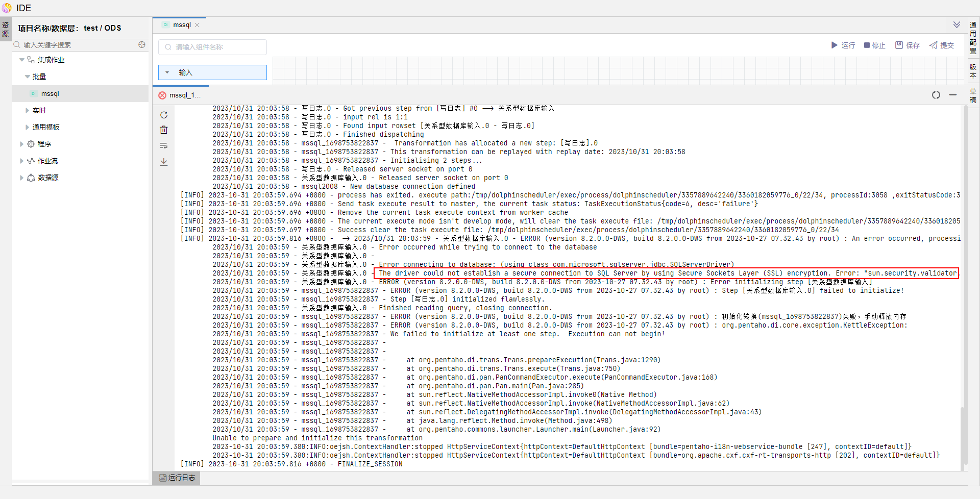Open the 通用配置 side tab
The height and width of the screenshot is (499, 980).
(973, 38)
